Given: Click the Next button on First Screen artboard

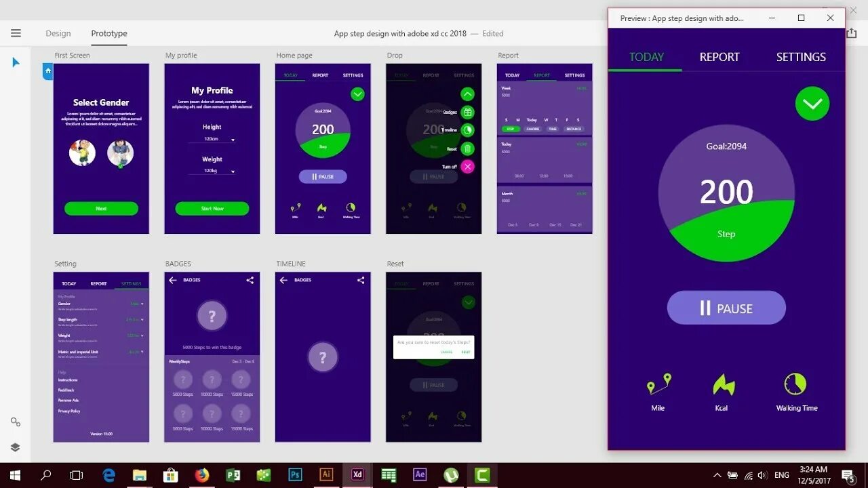Looking at the screenshot, I should coord(101,209).
